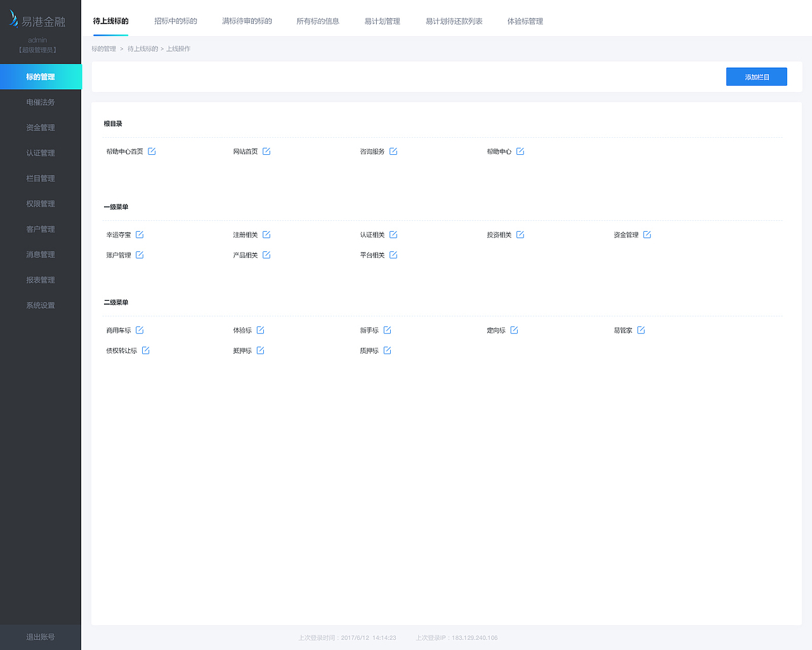Image resolution: width=812 pixels, height=650 pixels.
Task: Edit 资金管理 in 一级菜单 list
Action: coord(647,235)
